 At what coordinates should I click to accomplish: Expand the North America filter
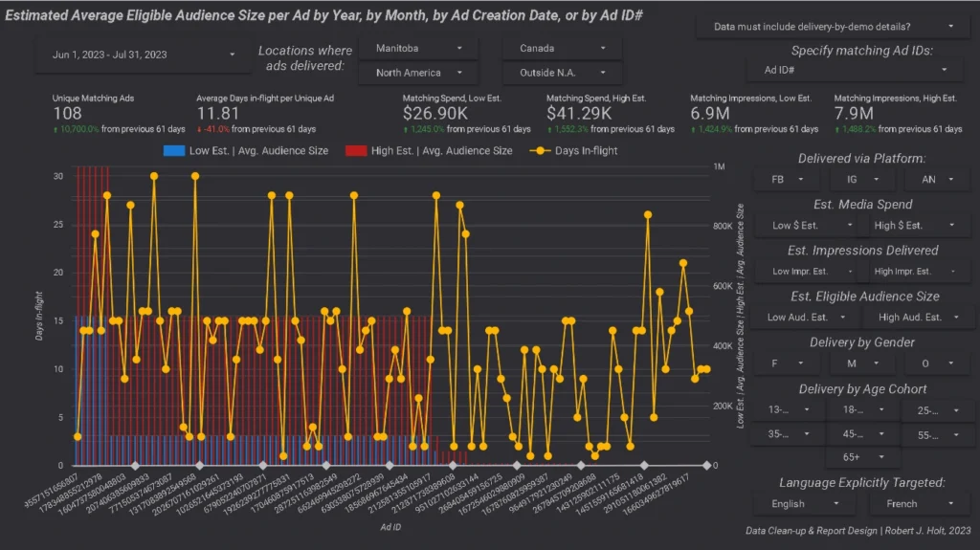coord(418,73)
